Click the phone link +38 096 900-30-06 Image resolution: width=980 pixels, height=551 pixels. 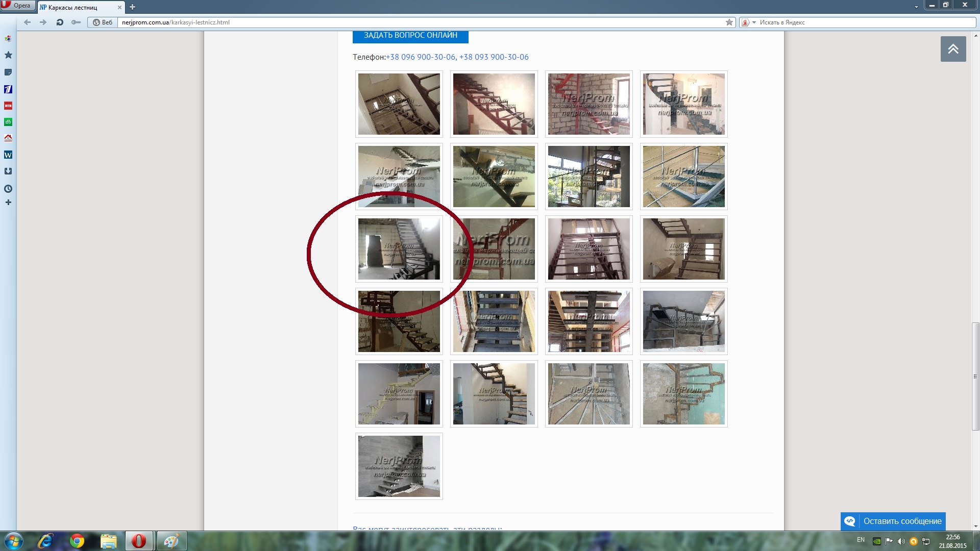pos(421,57)
